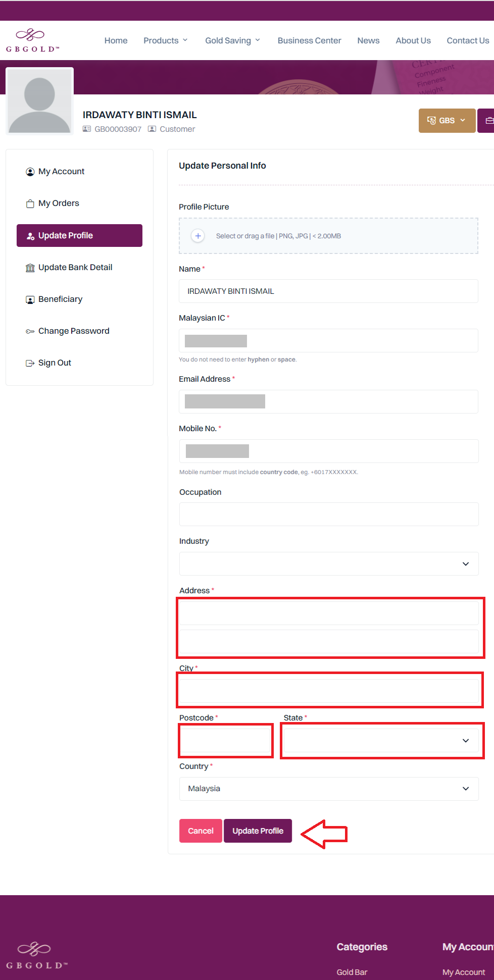
Task: Open the GBS dropdown button
Action: 447,121
